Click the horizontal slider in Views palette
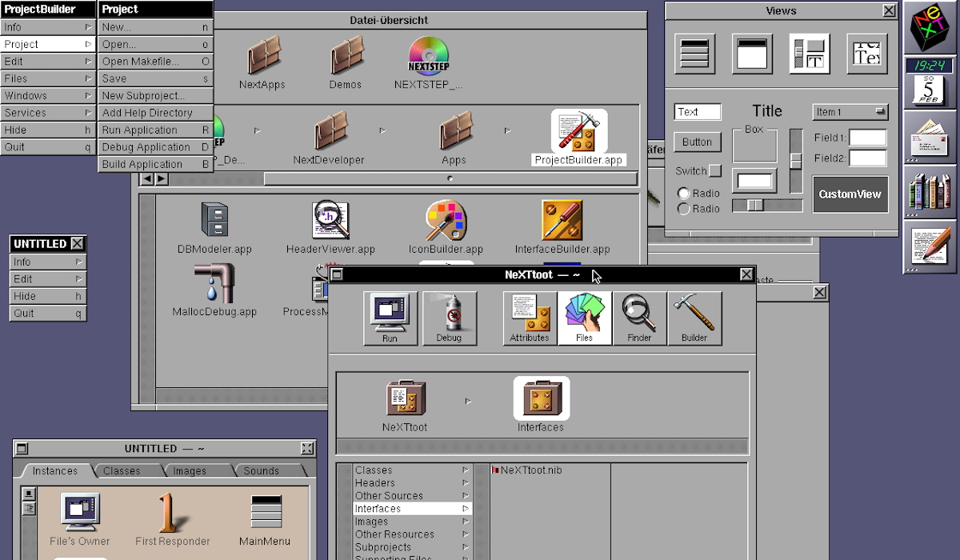960x560 pixels. coord(766,206)
